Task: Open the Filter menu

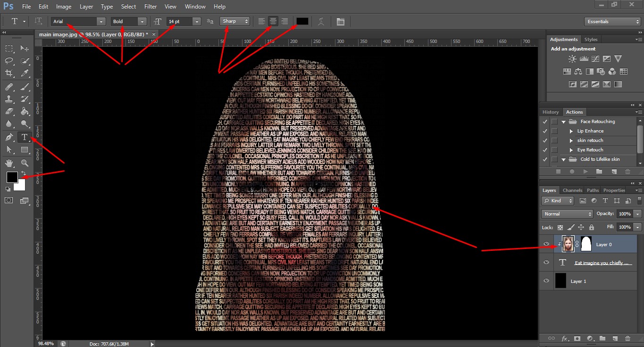Action: click(x=151, y=7)
